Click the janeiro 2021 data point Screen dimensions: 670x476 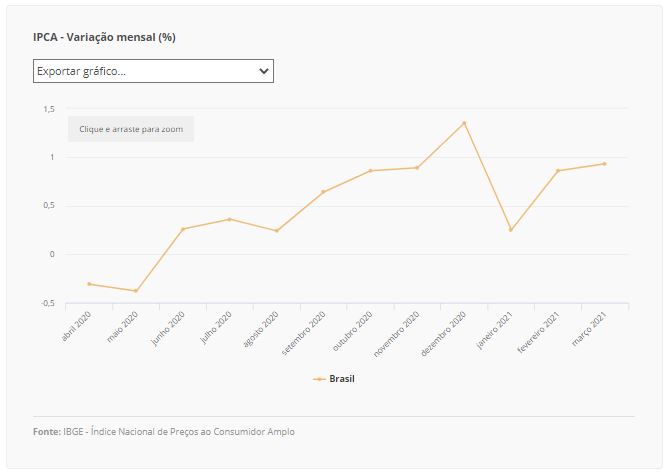pos(511,230)
